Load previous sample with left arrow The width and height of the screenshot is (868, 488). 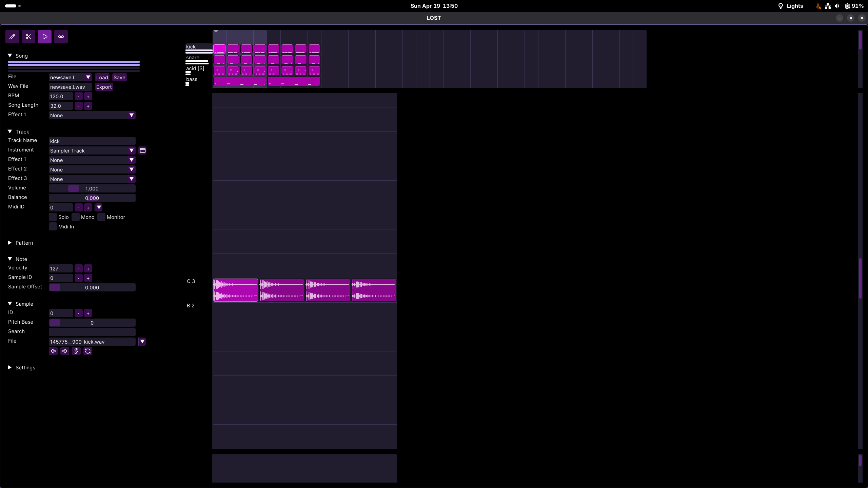click(x=53, y=351)
